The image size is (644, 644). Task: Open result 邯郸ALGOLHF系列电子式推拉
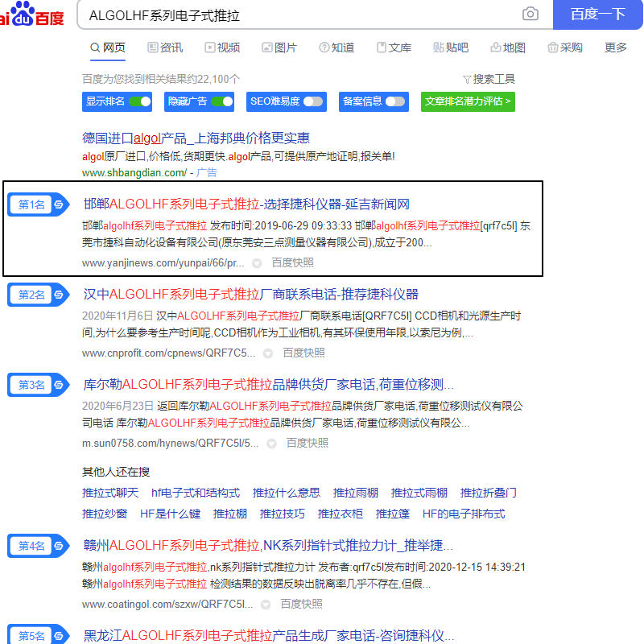click(246, 204)
